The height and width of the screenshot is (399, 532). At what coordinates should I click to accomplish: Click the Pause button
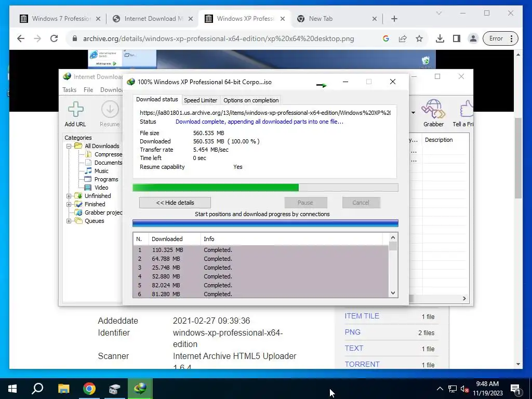[305, 203]
